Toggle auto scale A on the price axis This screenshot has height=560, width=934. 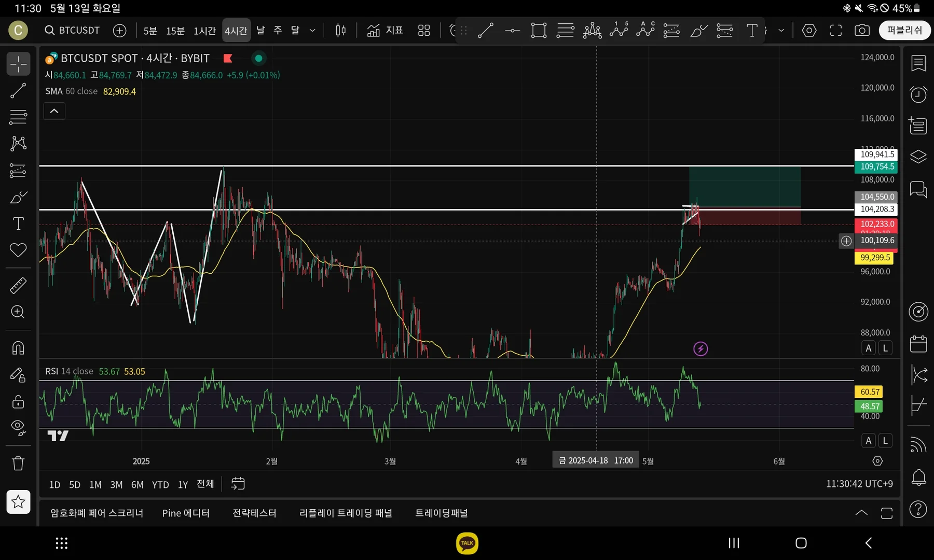pyautogui.click(x=869, y=348)
